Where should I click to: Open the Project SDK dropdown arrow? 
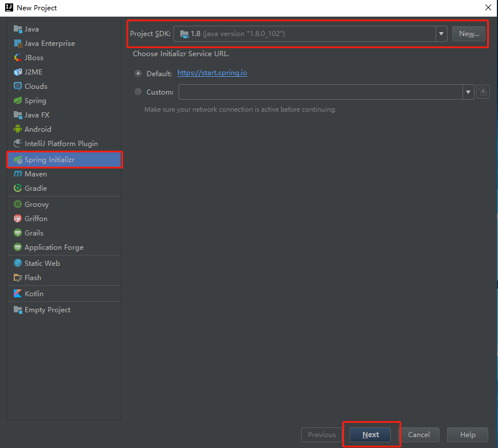point(441,34)
